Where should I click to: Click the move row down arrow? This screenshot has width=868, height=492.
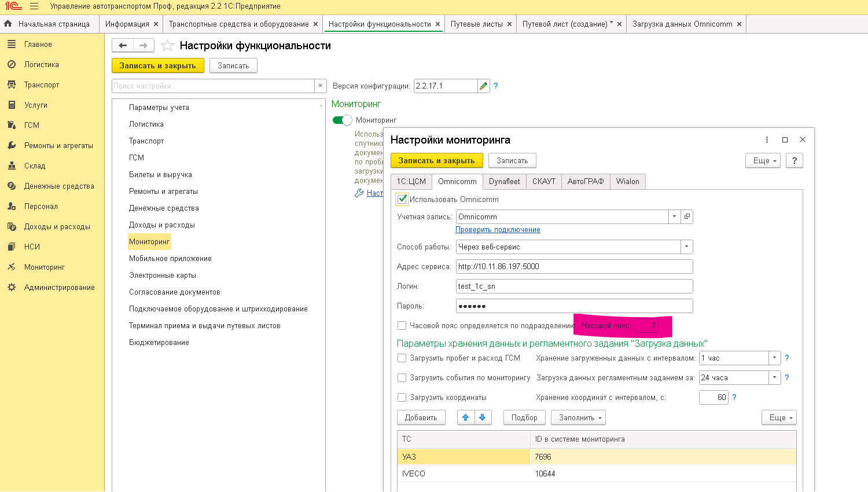coord(483,417)
